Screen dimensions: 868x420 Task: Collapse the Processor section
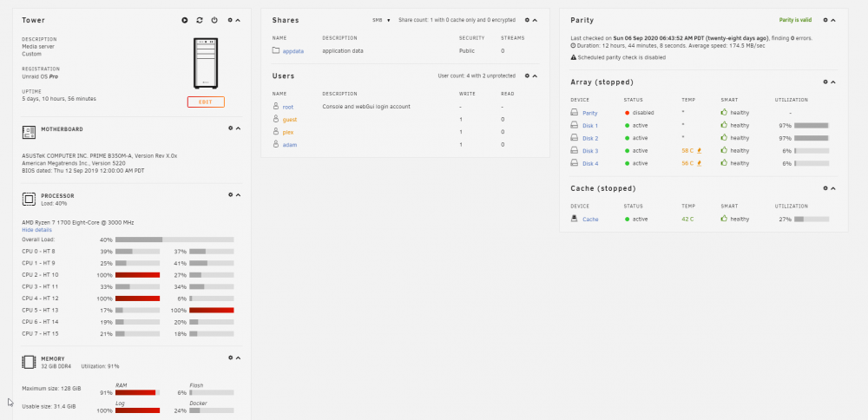(238, 194)
